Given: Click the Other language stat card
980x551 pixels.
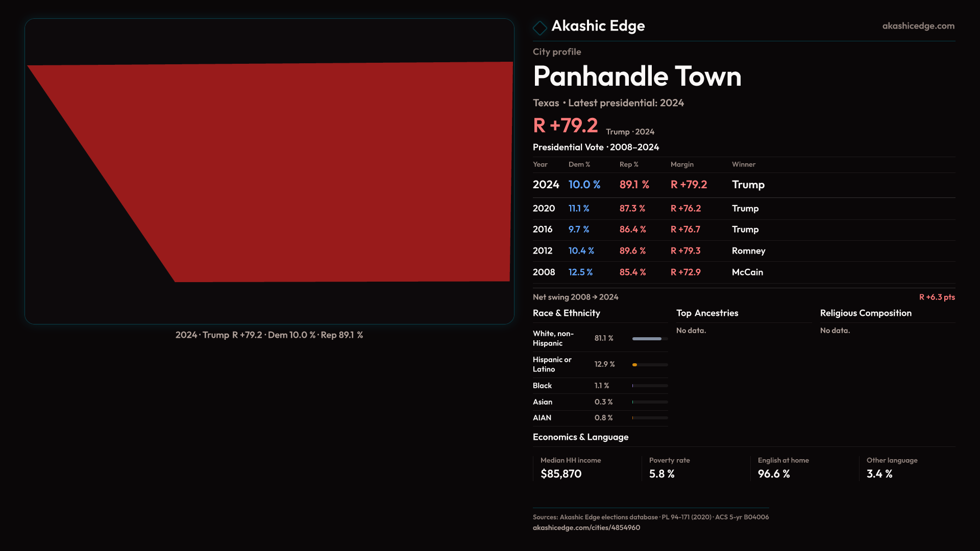Looking at the screenshot, I should click(909, 468).
